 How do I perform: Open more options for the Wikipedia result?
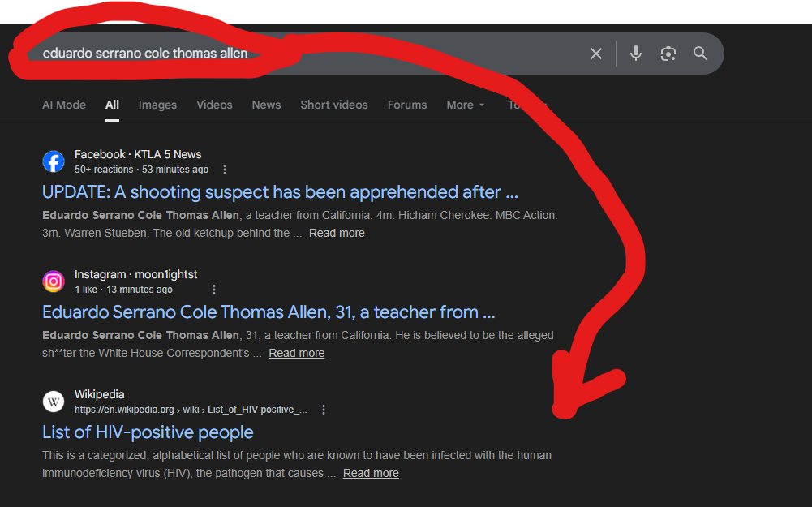(324, 410)
